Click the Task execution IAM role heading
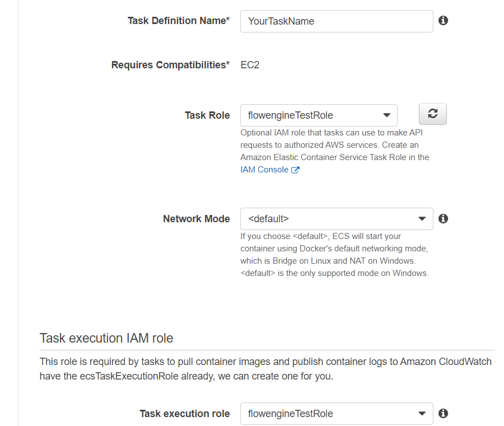 (106, 338)
